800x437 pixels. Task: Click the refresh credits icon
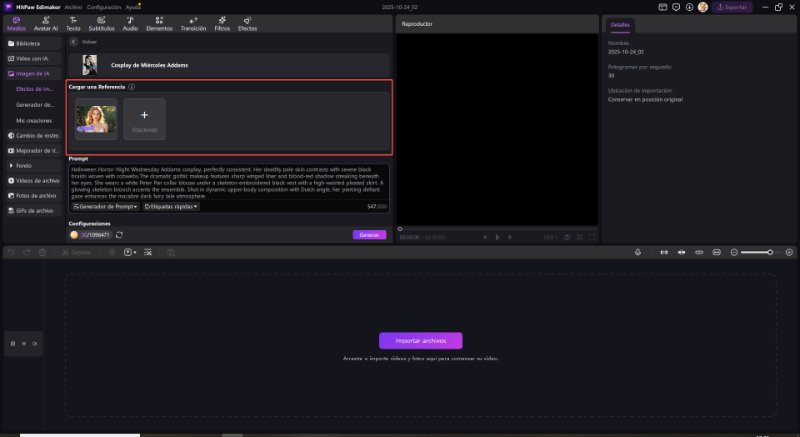[120, 235]
